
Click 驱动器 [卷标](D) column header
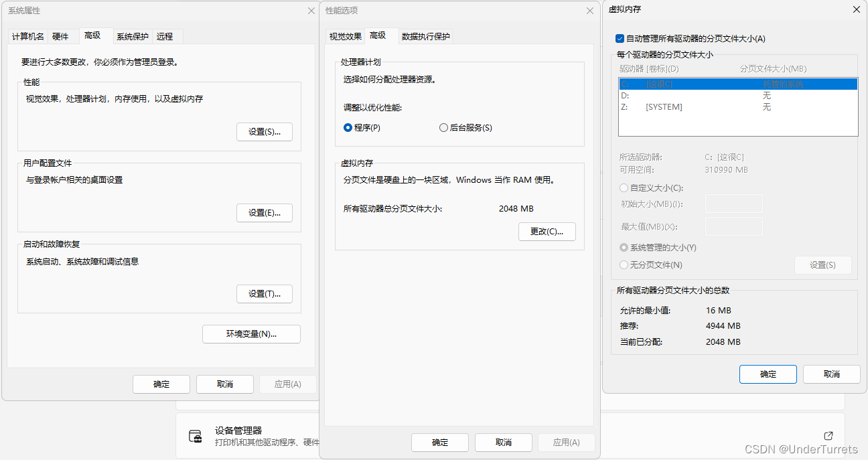(x=649, y=69)
